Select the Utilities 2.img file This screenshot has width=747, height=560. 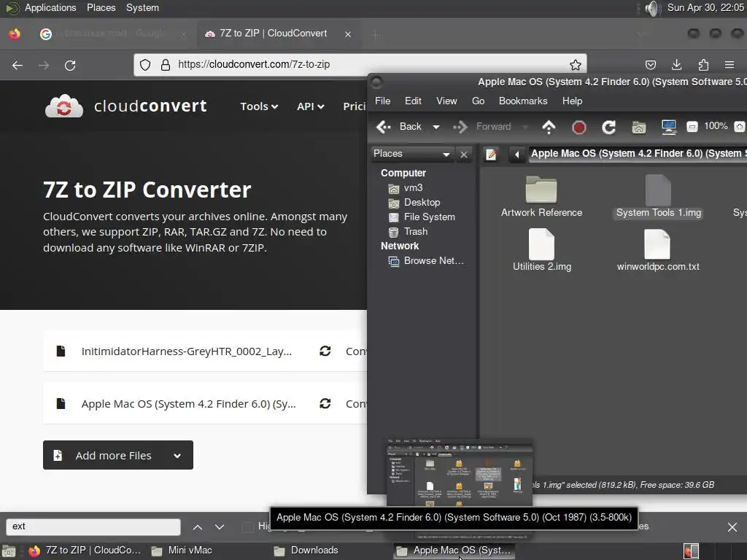coord(542,251)
